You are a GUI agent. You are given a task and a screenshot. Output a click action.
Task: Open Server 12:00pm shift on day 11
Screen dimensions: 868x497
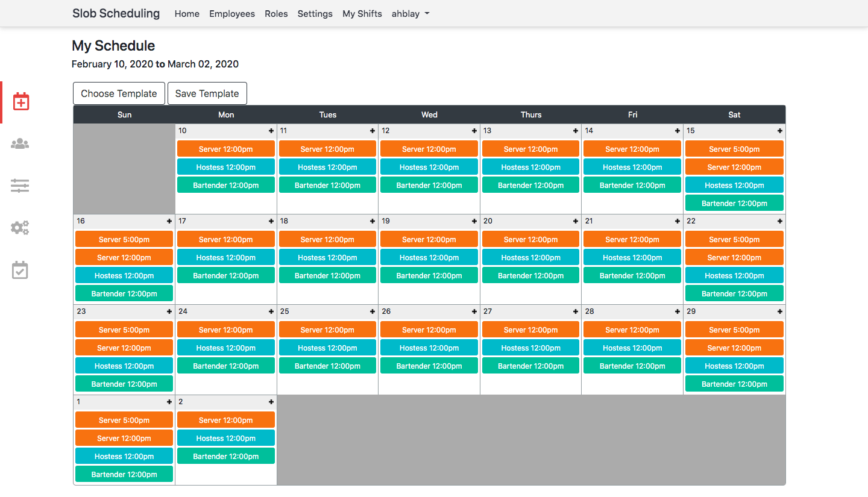(x=327, y=149)
